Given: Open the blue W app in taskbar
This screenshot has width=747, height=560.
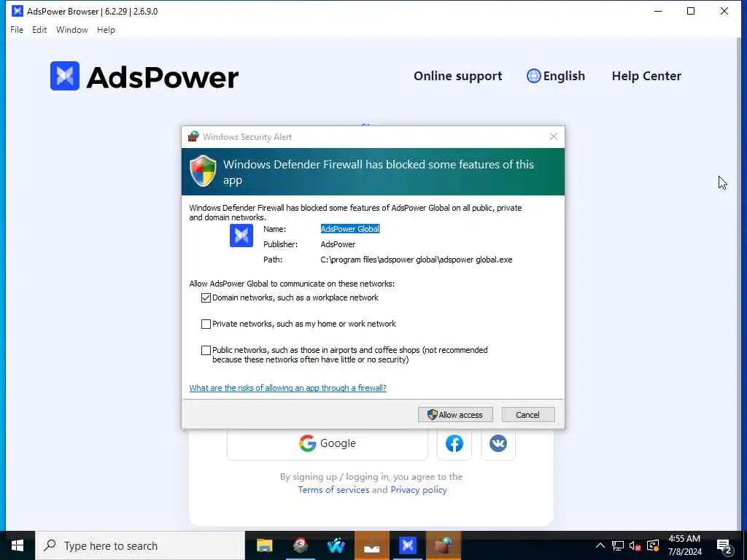Looking at the screenshot, I should tap(336, 545).
